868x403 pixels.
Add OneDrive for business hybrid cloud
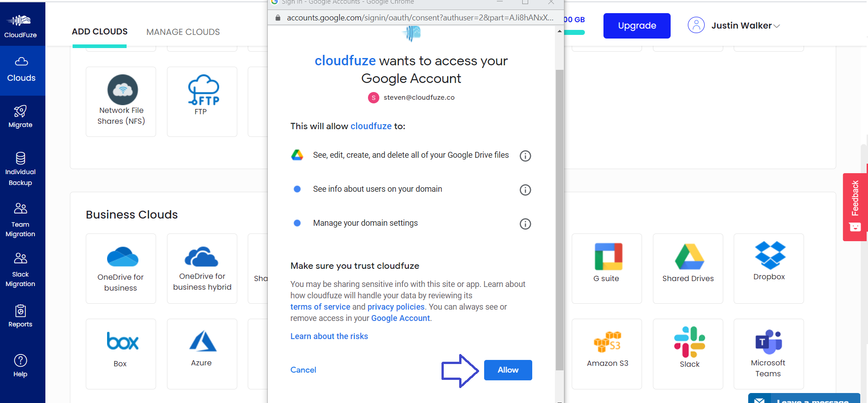point(202,268)
